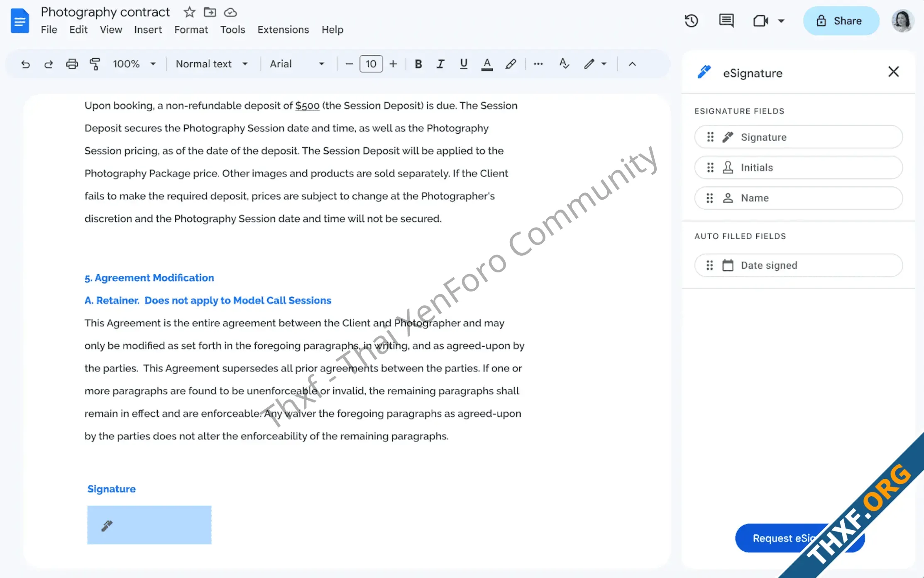Screen dimensions: 924x578
Task: Click the '5. Agreement Modification' heading
Action: (x=149, y=278)
